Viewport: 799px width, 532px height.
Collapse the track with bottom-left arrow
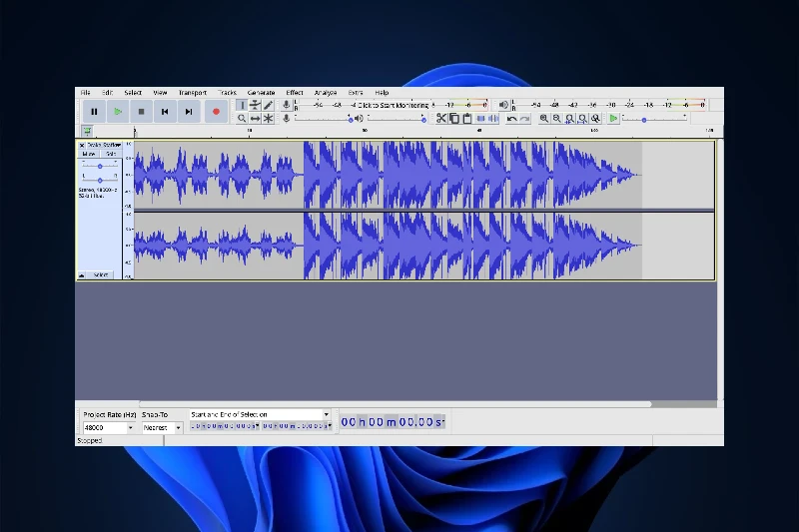(82, 275)
